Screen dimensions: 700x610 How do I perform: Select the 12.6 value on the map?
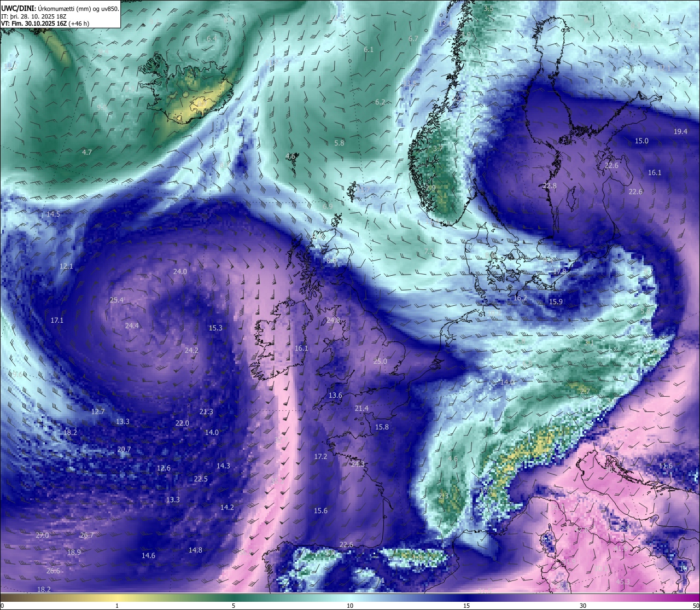pyautogui.click(x=164, y=468)
